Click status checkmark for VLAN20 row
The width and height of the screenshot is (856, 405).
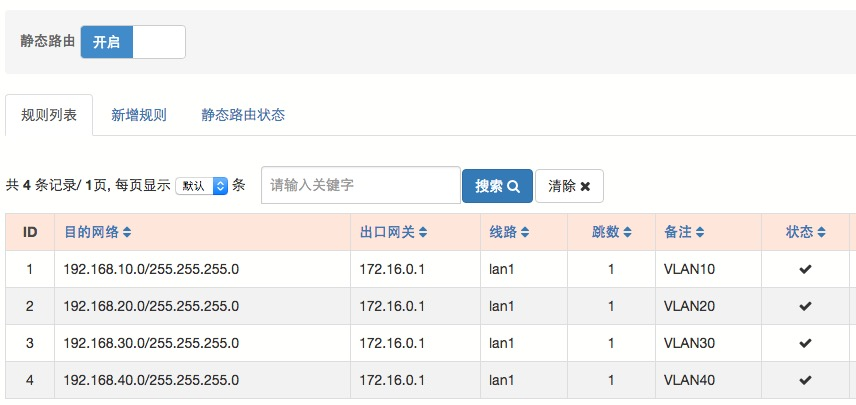click(805, 306)
